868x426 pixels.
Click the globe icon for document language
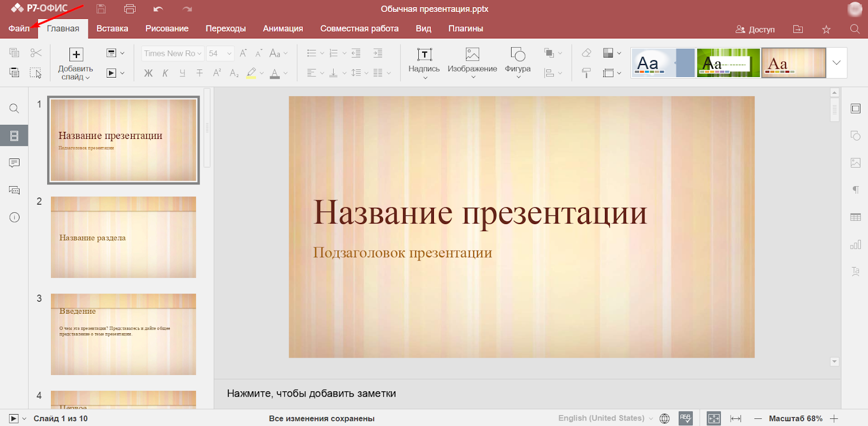click(665, 418)
